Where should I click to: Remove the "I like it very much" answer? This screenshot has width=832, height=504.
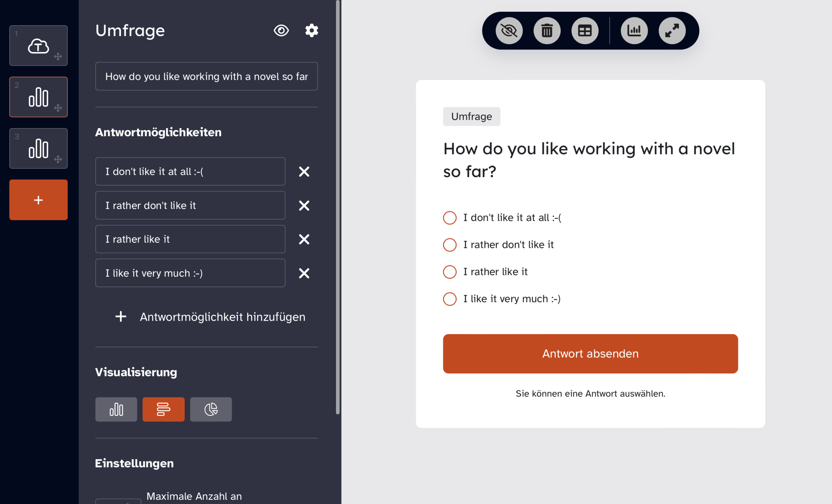tap(304, 273)
